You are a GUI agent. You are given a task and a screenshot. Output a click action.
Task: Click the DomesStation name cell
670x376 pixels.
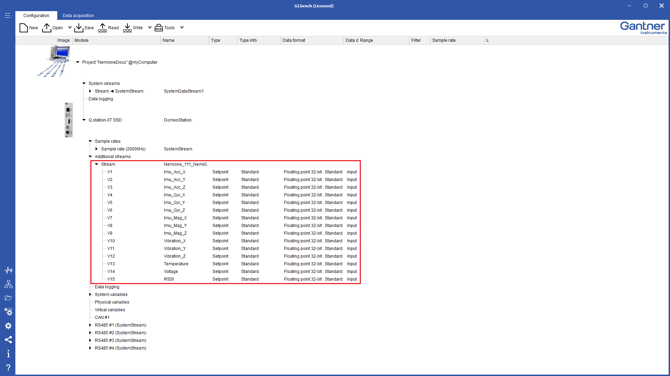178,120
